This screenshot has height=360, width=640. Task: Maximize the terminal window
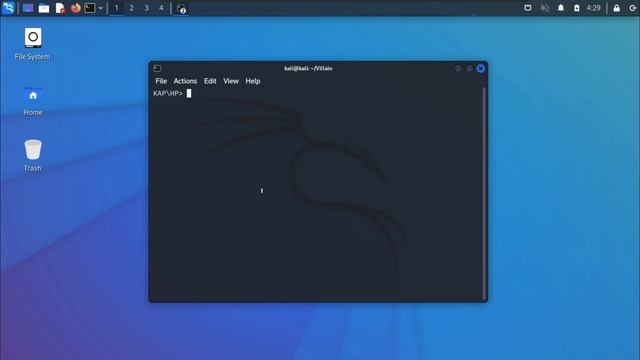click(469, 69)
